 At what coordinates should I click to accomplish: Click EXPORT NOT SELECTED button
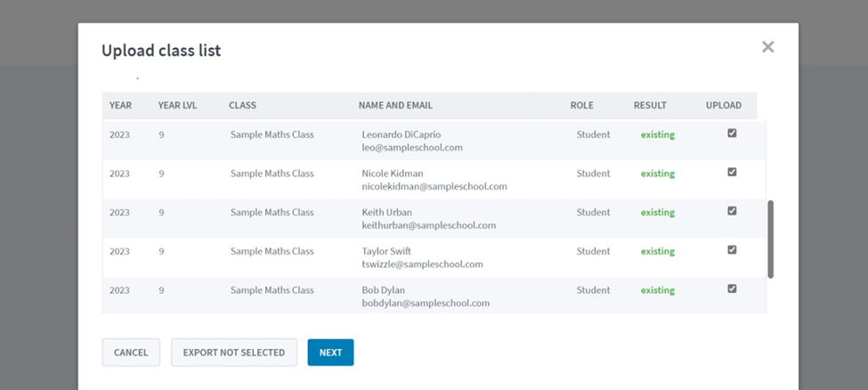click(x=234, y=353)
